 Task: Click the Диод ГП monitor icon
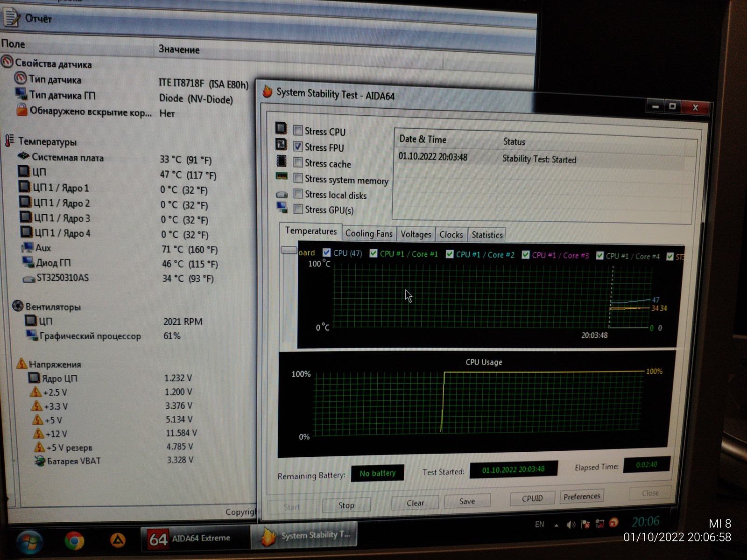[x=28, y=262]
